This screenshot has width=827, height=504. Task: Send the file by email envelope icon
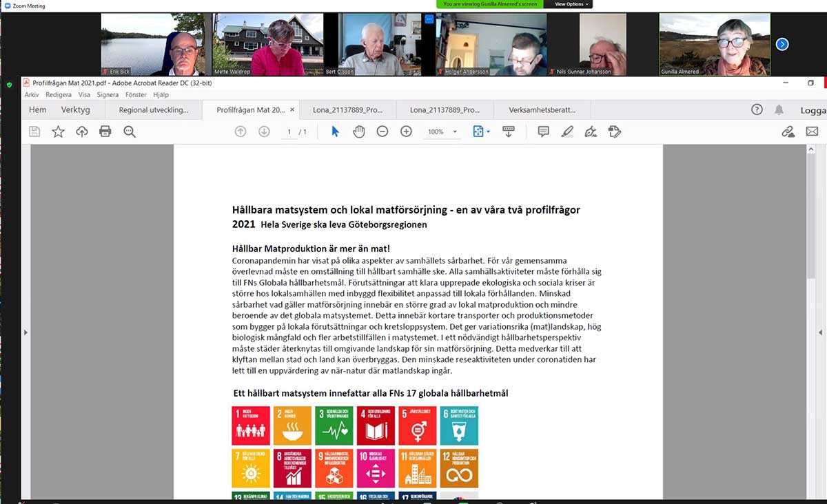pyautogui.click(x=812, y=132)
